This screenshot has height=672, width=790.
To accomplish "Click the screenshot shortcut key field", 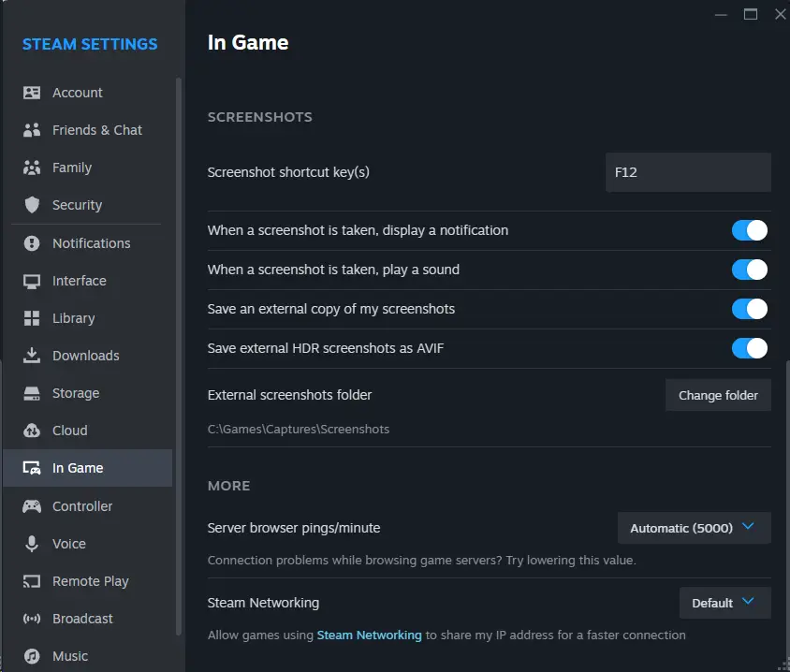I will [688, 171].
